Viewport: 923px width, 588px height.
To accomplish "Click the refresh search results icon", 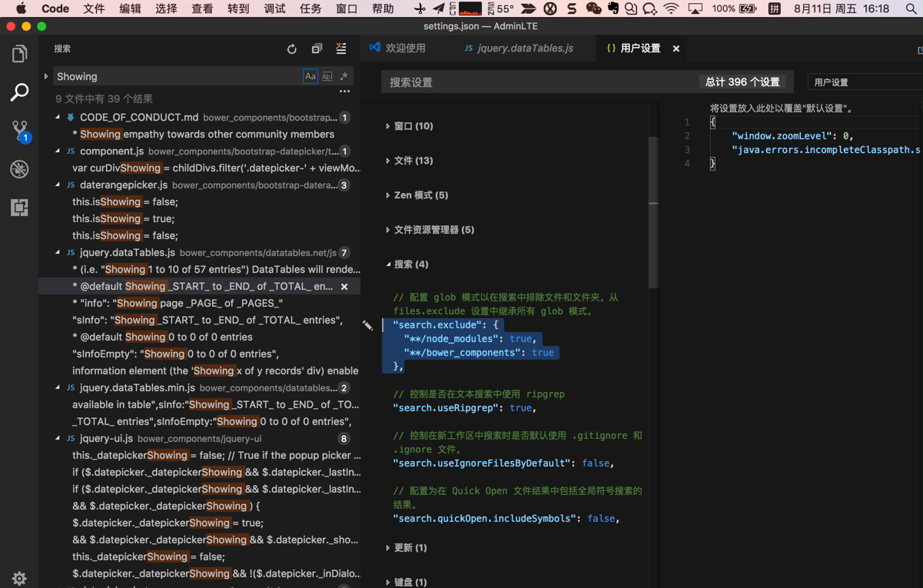I will [292, 49].
